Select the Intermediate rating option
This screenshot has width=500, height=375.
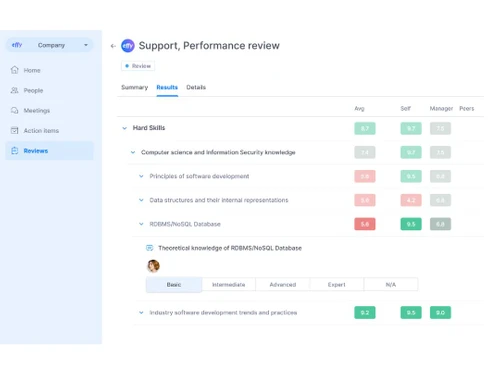tap(229, 285)
